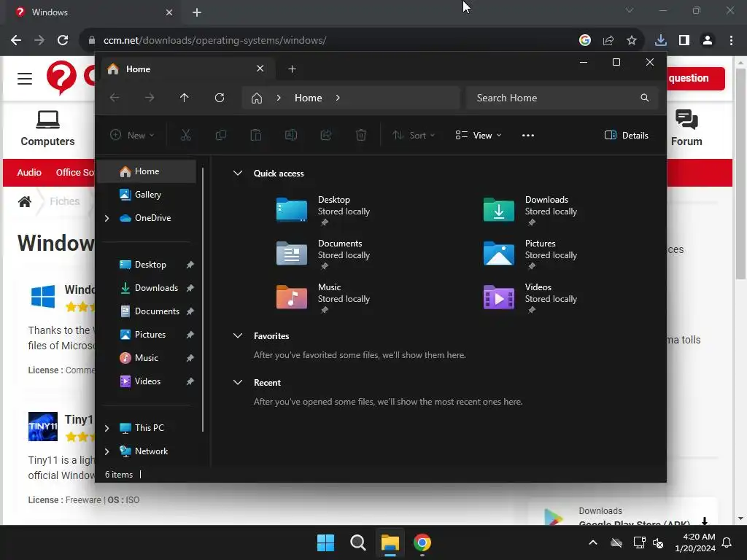Click the Audio link in the red bar
Viewport: 747px width, 560px height.
pos(29,172)
